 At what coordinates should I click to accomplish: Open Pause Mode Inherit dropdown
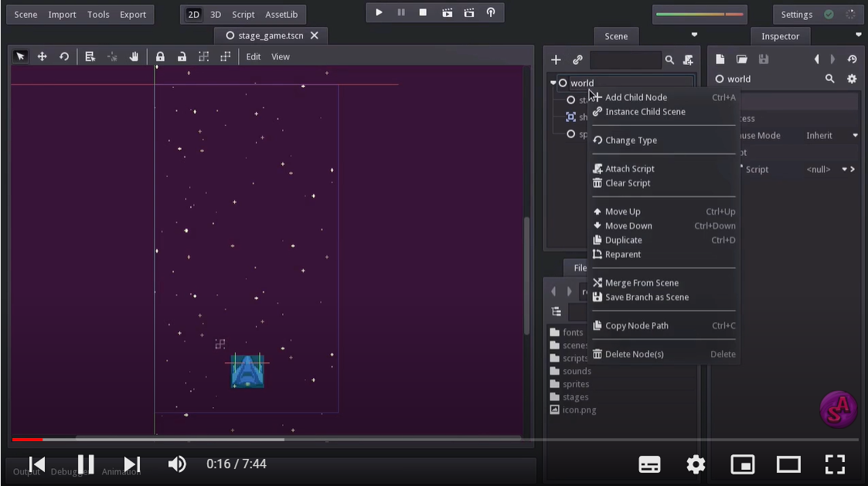(x=832, y=136)
